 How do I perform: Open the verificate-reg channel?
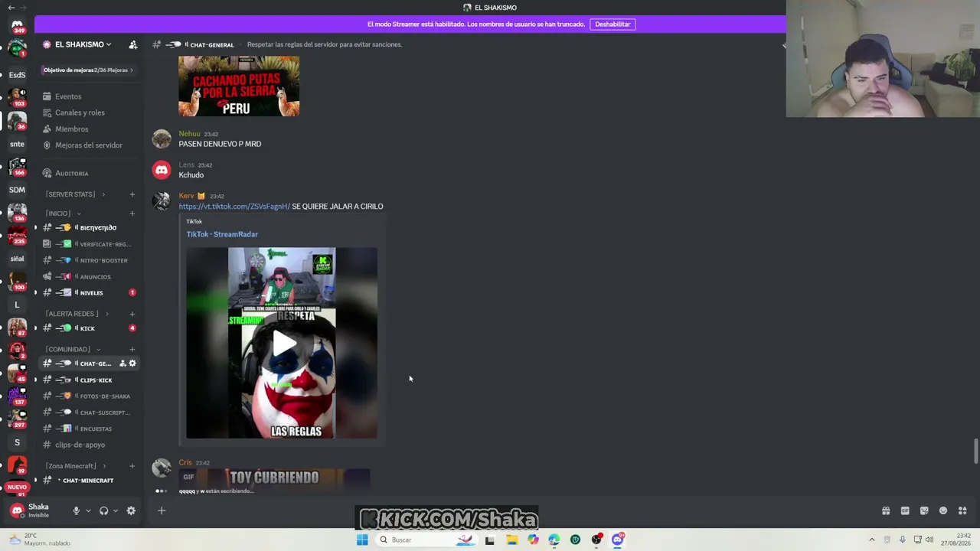click(90, 244)
